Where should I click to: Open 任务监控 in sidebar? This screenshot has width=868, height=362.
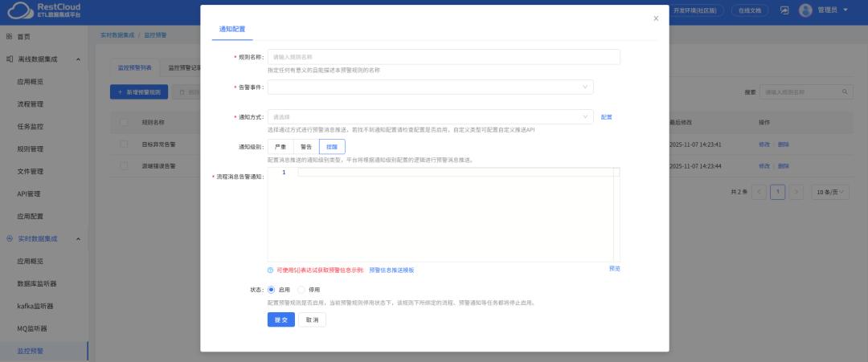(31, 127)
